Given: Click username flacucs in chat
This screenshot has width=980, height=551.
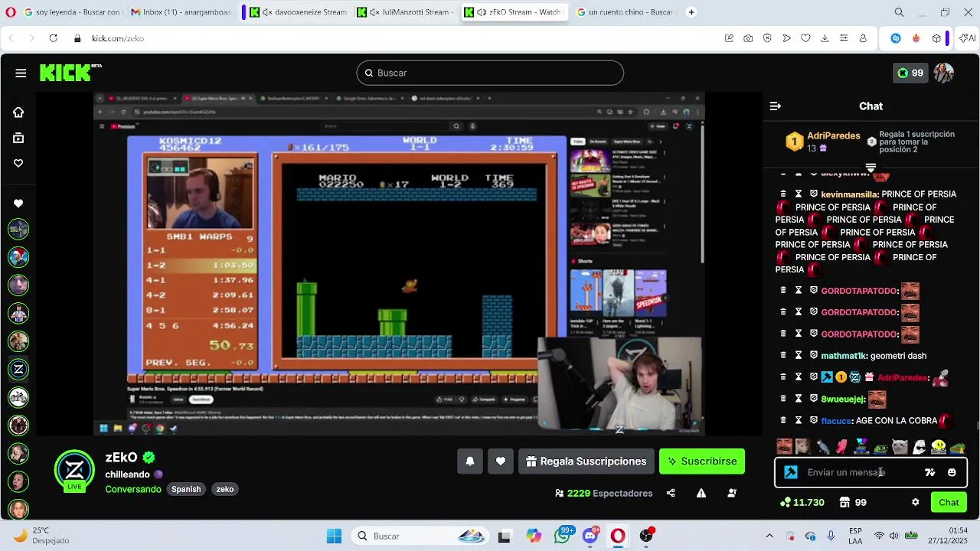Looking at the screenshot, I should [x=836, y=421].
